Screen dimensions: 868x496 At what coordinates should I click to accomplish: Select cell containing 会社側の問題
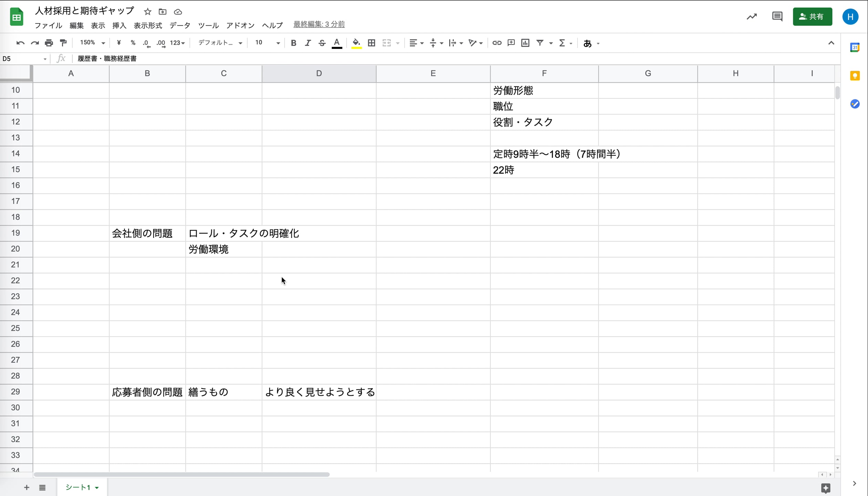coord(147,233)
